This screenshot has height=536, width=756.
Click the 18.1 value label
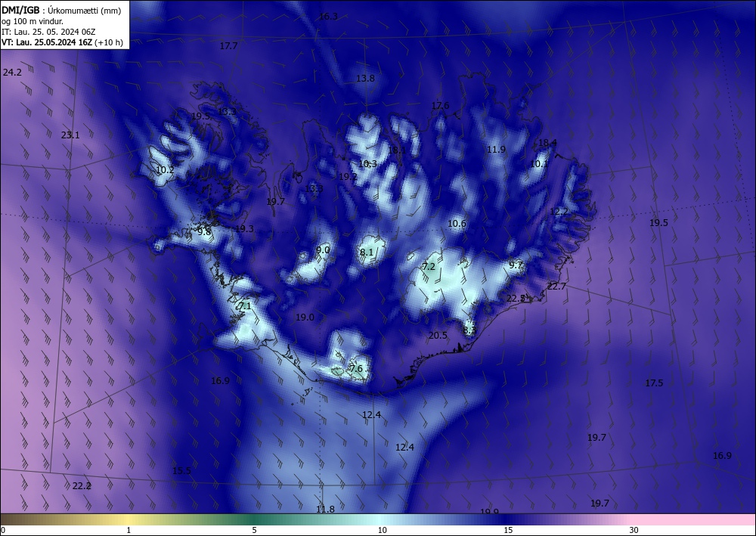point(397,150)
